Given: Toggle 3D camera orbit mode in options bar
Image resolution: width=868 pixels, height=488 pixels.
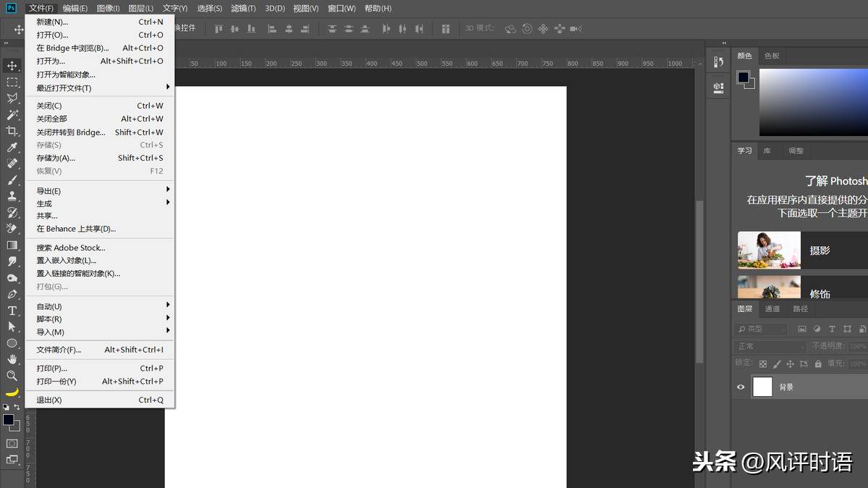Looking at the screenshot, I should 511,29.
